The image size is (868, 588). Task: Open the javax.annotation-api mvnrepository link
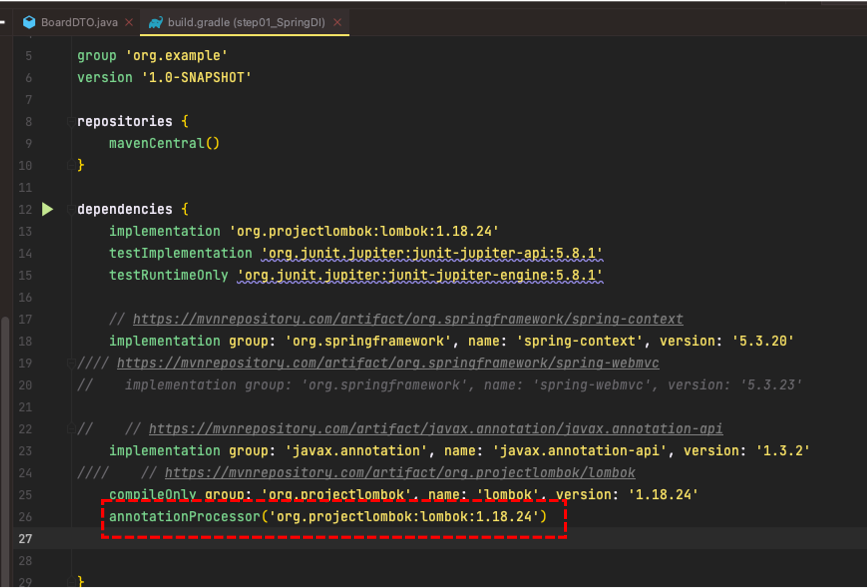click(435, 428)
